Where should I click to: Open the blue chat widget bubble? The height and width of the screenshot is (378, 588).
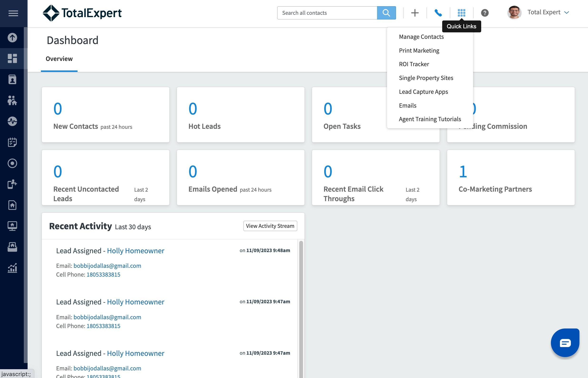point(565,343)
